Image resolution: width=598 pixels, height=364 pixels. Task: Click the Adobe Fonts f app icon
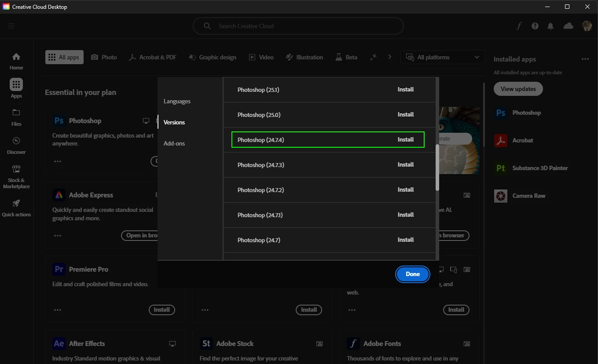tap(353, 343)
